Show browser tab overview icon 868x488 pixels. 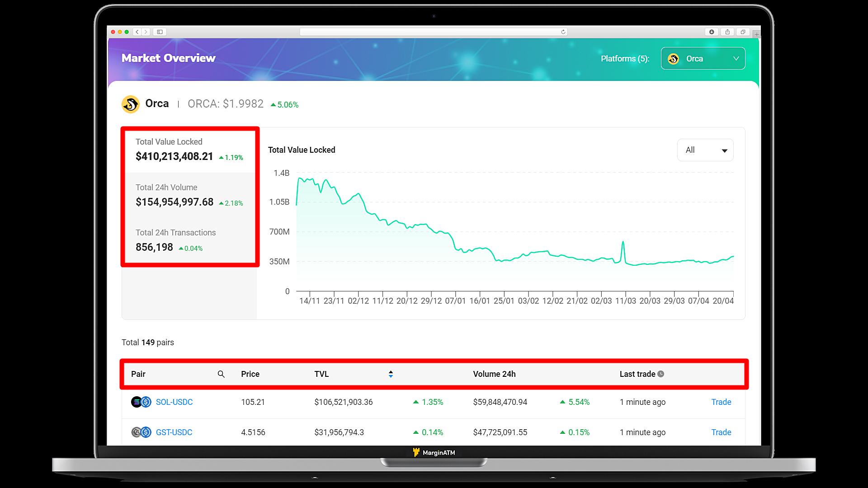[743, 32]
